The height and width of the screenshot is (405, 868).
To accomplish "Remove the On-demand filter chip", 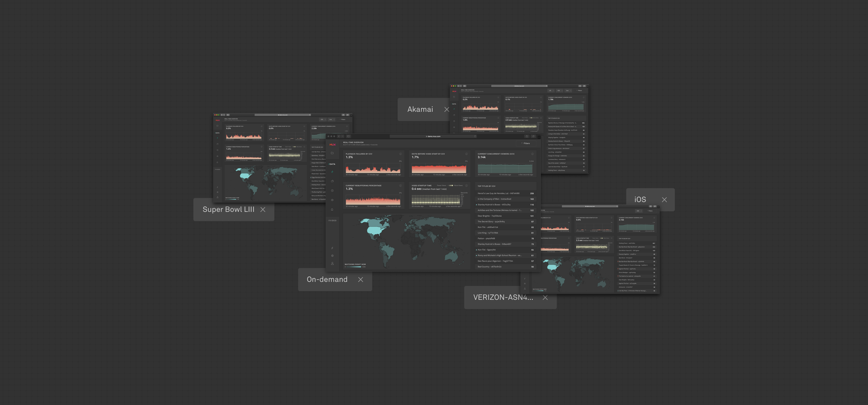I will pos(361,280).
